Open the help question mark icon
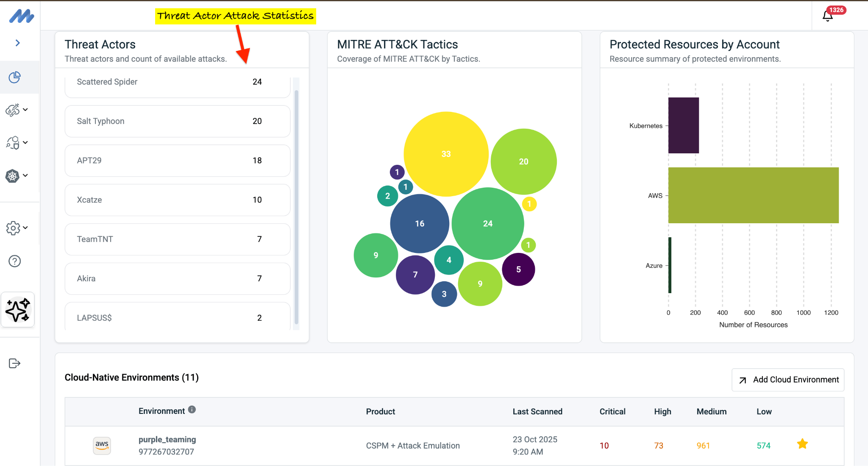The image size is (868, 466). point(15,261)
